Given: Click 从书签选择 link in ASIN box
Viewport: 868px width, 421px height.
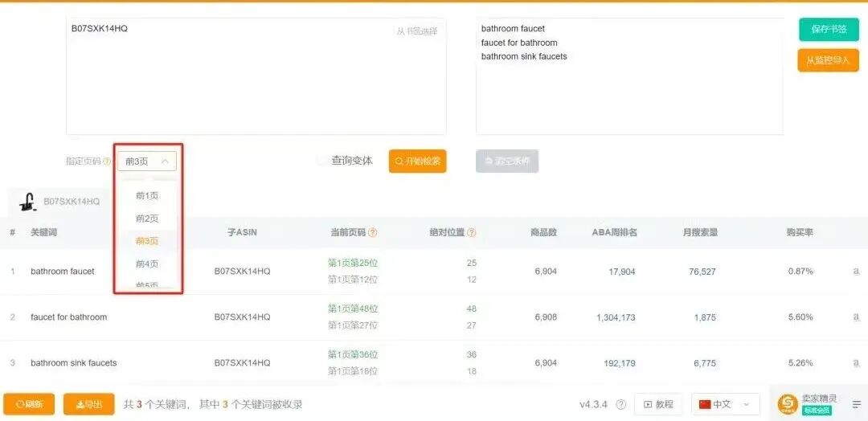Looking at the screenshot, I should tap(417, 31).
